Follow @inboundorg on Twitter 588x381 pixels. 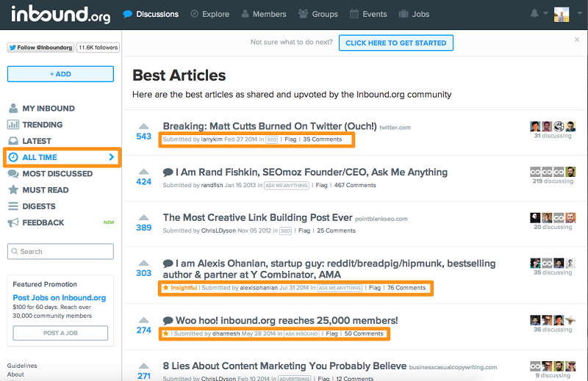pyautogui.click(x=40, y=48)
